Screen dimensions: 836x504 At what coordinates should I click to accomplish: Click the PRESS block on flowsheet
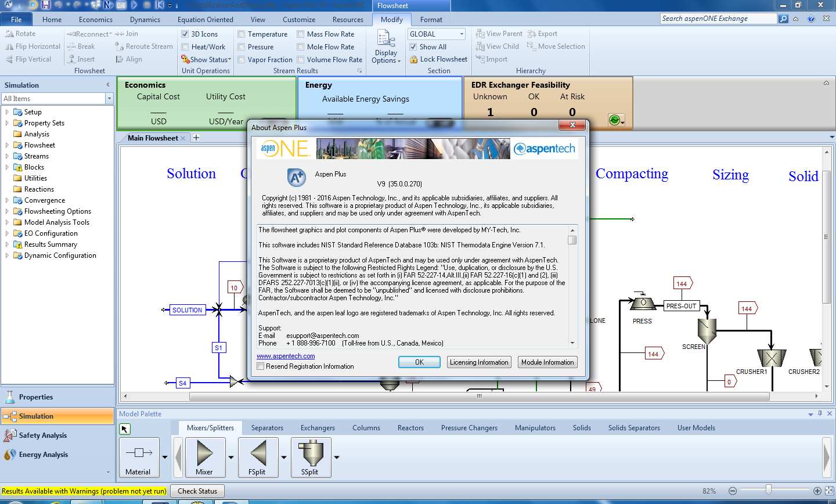[643, 302]
